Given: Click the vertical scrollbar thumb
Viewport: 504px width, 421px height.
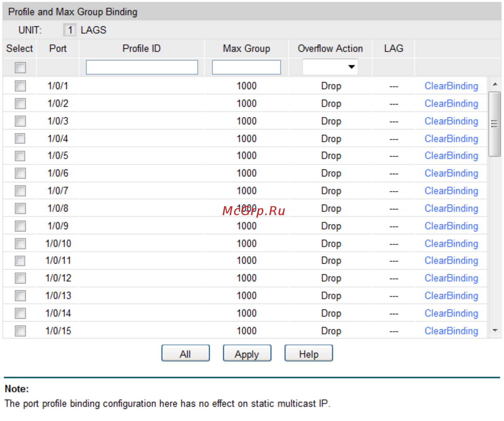Looking at the screenshot, I should [x=495, y=124].
